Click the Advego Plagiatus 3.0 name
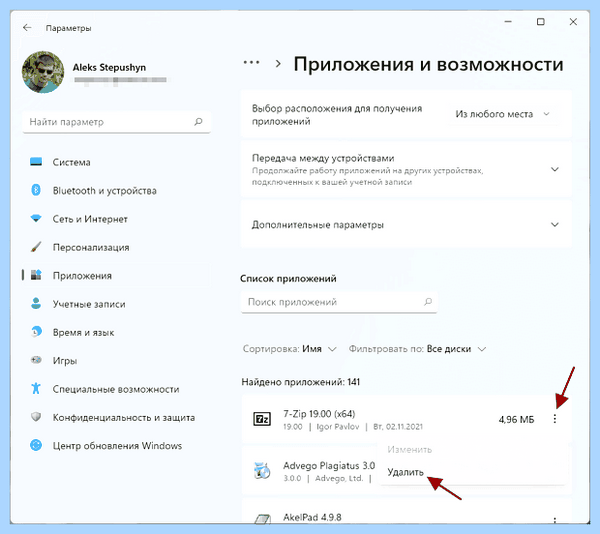The width and height of the screenshot is (600, 534). coord(329,466)
